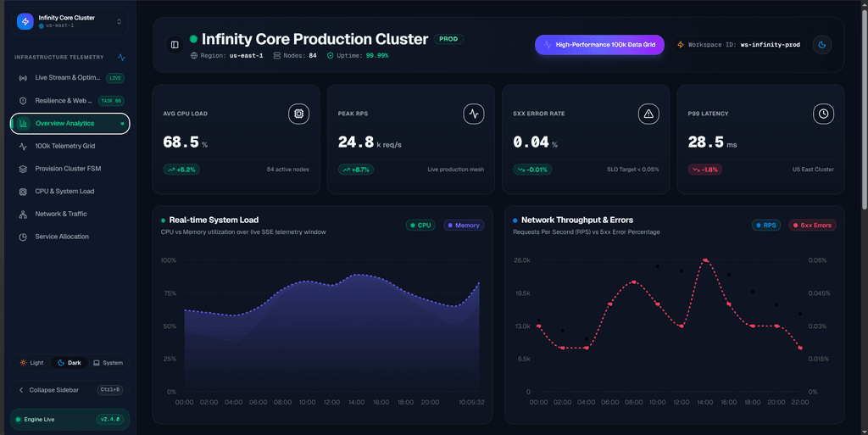Click the sidebar panel toggle icon in header
The image size is (868, 435).
coord(175,45)
